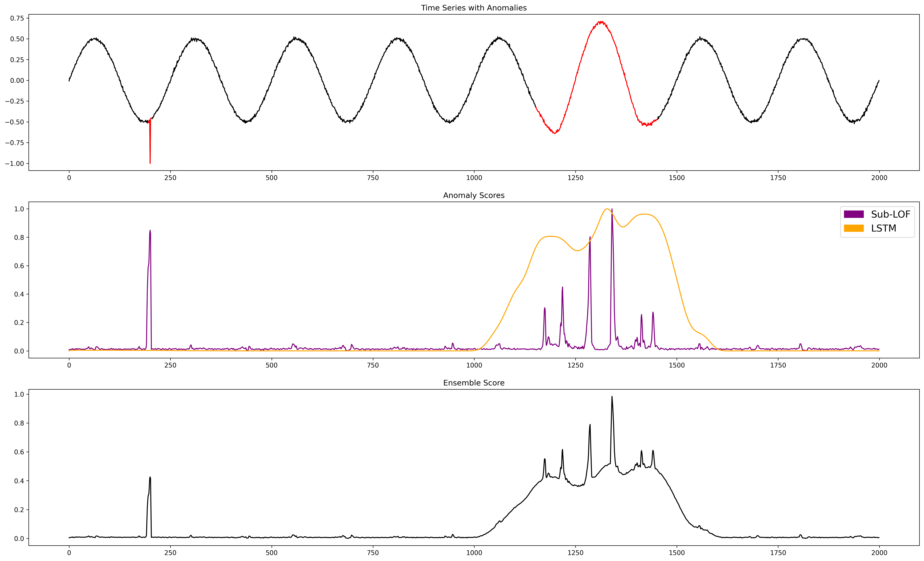Click y-axis label −1.00 on top plot
924x561 pixels.
click(x=14, y=164)
